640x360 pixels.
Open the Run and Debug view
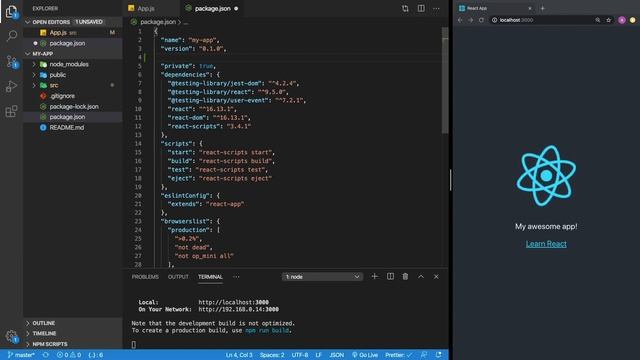11,87
